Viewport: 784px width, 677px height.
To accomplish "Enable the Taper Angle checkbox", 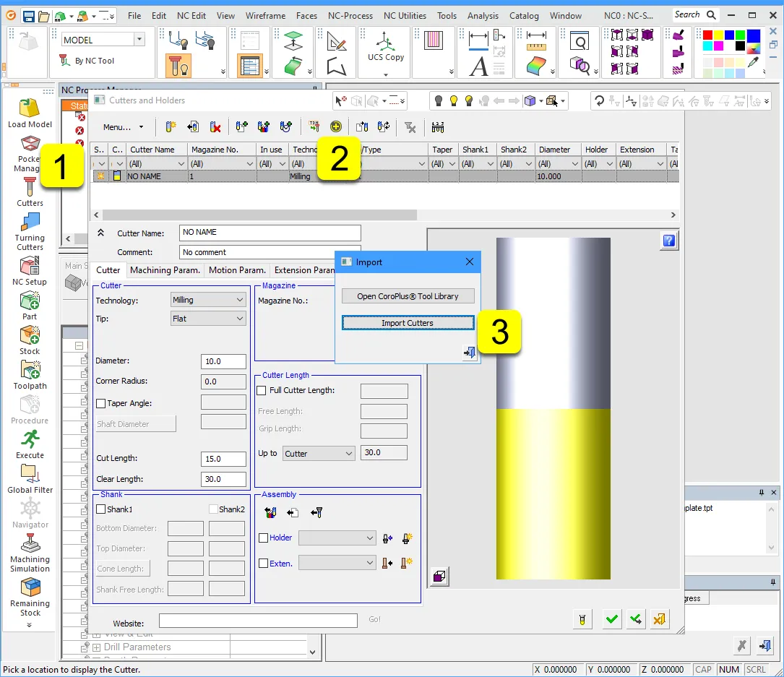I will (101, 404).
